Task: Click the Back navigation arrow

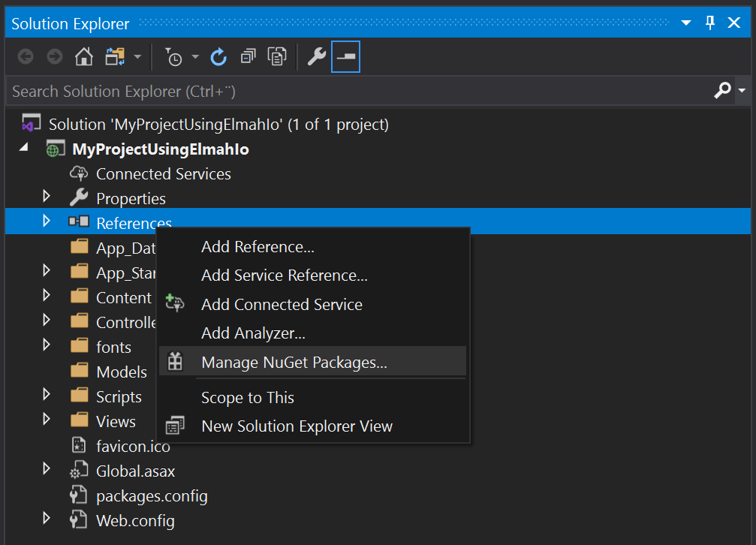Action: click(x=25, y=56)
